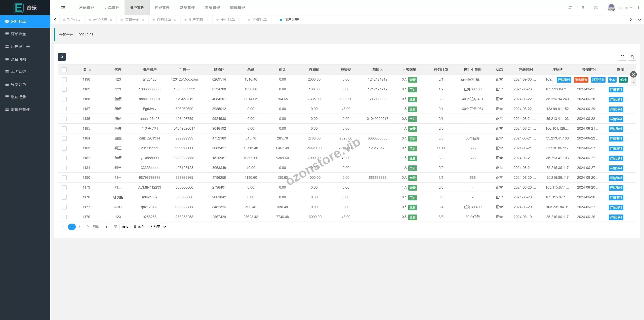Screen dimensions: 644x320
Task: Click the sidebar collapse hamburger icon
Action: [63, 8]
